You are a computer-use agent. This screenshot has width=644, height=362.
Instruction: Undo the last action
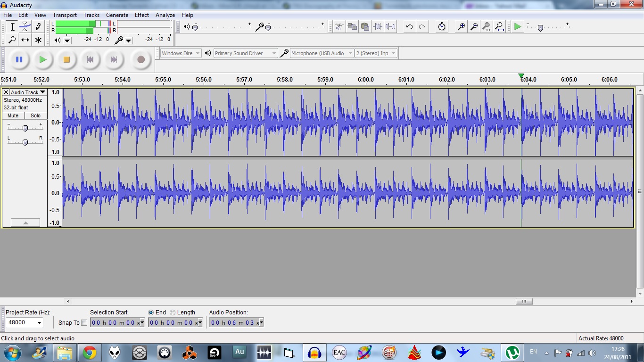(x=409, y=26)
